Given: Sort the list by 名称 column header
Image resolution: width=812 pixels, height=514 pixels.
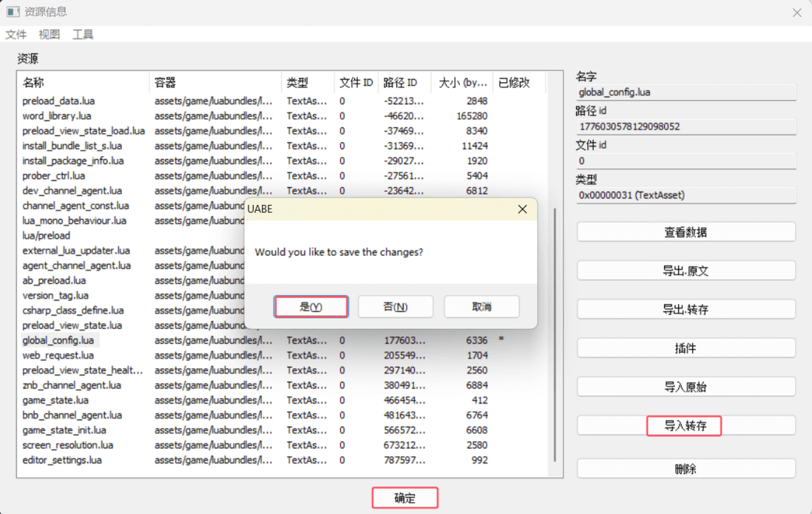Looking at the screenshot, I should click(x=81, y=83).
